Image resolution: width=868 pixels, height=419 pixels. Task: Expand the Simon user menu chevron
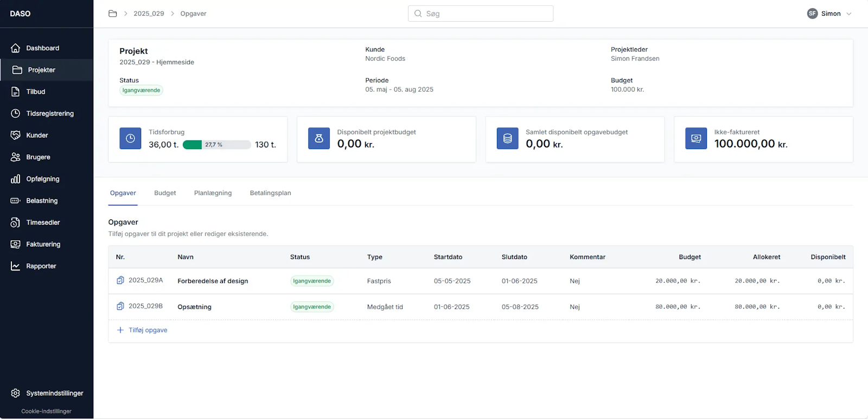[849, 14]
